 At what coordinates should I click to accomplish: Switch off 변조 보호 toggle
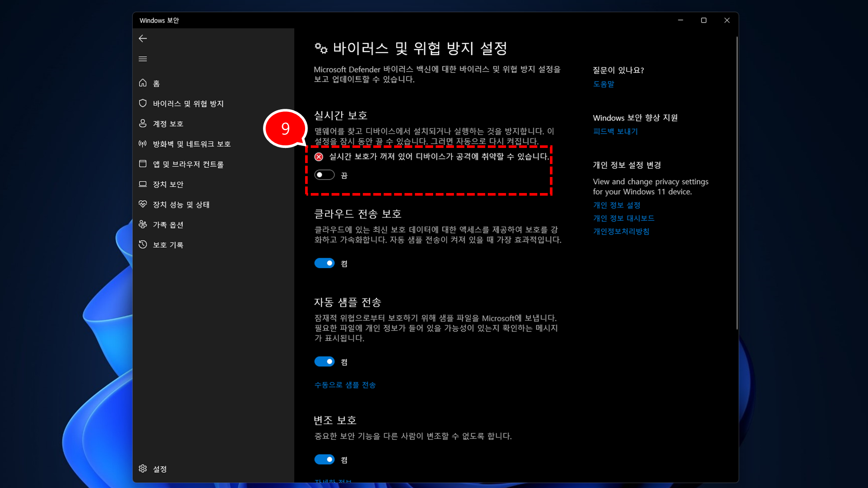pos(324,460)
